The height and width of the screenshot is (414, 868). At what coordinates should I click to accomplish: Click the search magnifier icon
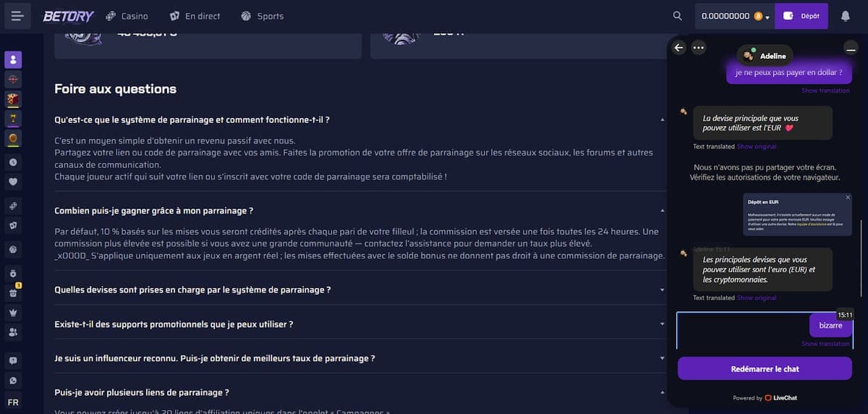[677, 16]
